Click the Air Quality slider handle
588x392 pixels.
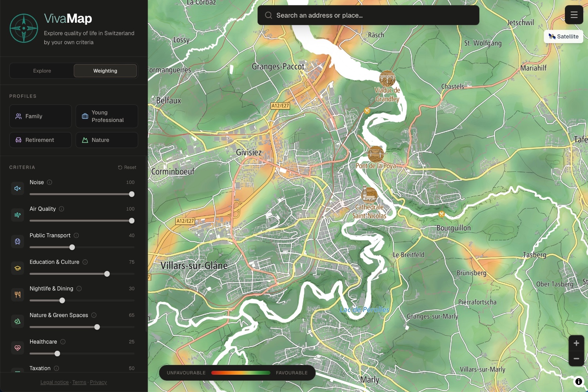click(x=132, y=221)
